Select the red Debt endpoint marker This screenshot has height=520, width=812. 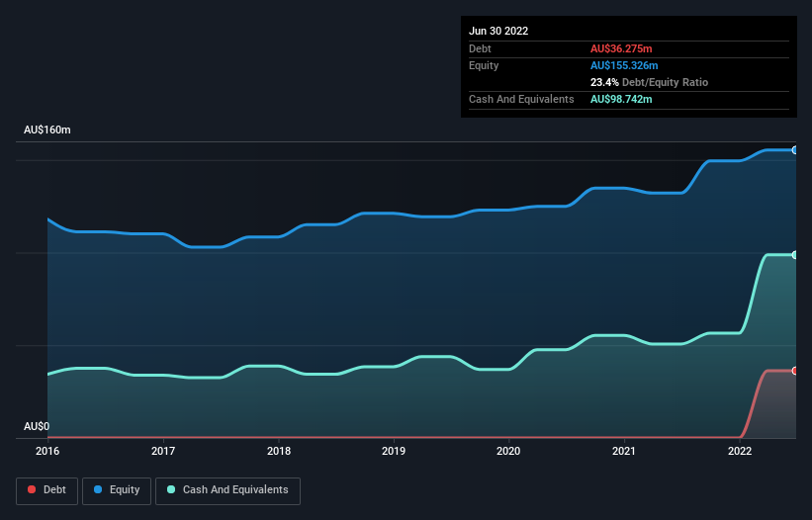coord(794,371)
